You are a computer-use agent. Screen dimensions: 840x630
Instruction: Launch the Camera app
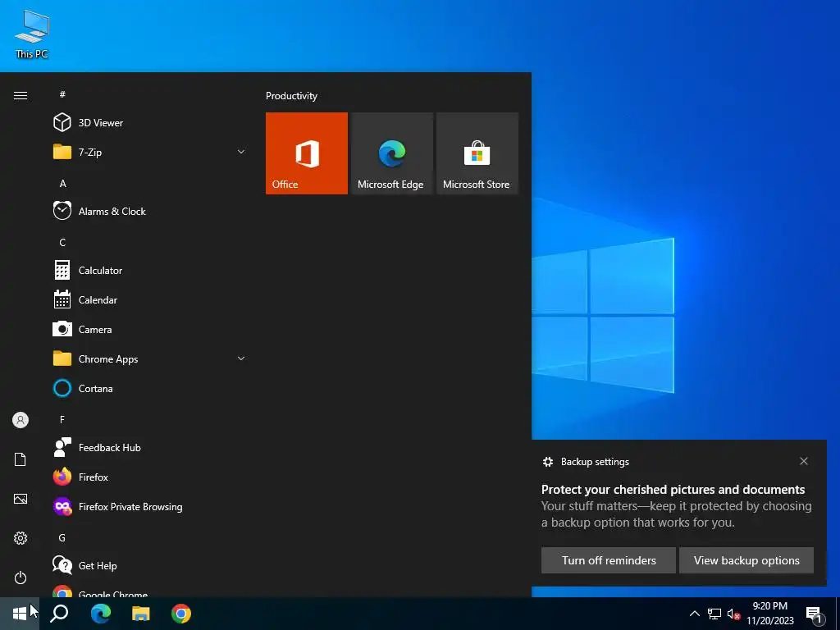click(x=150, y=330)
